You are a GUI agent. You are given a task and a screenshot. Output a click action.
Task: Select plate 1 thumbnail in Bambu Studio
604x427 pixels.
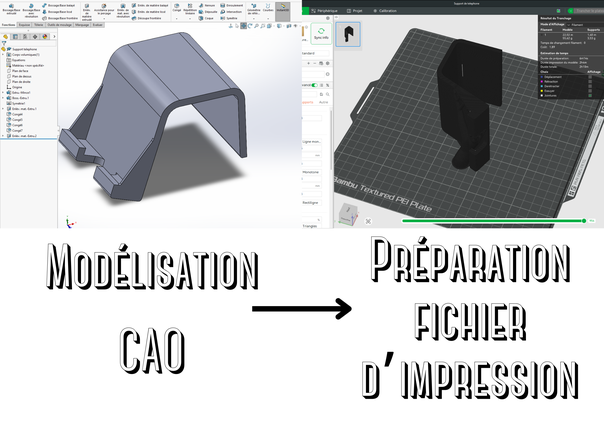pos(348,34)
